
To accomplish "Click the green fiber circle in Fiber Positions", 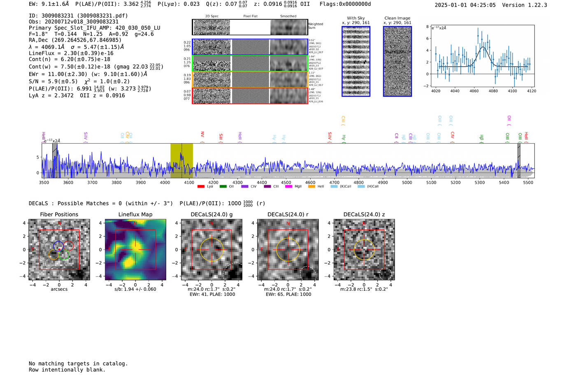I will (x=64, y=255).
